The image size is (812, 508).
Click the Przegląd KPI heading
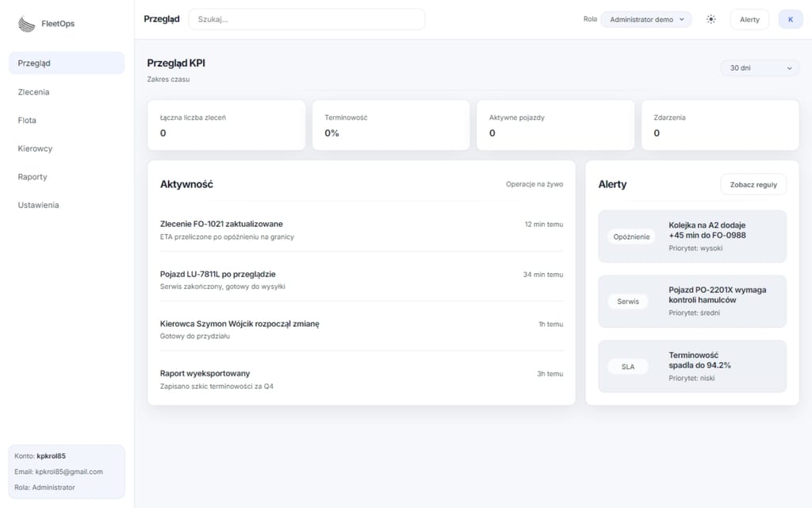point(176,63)
